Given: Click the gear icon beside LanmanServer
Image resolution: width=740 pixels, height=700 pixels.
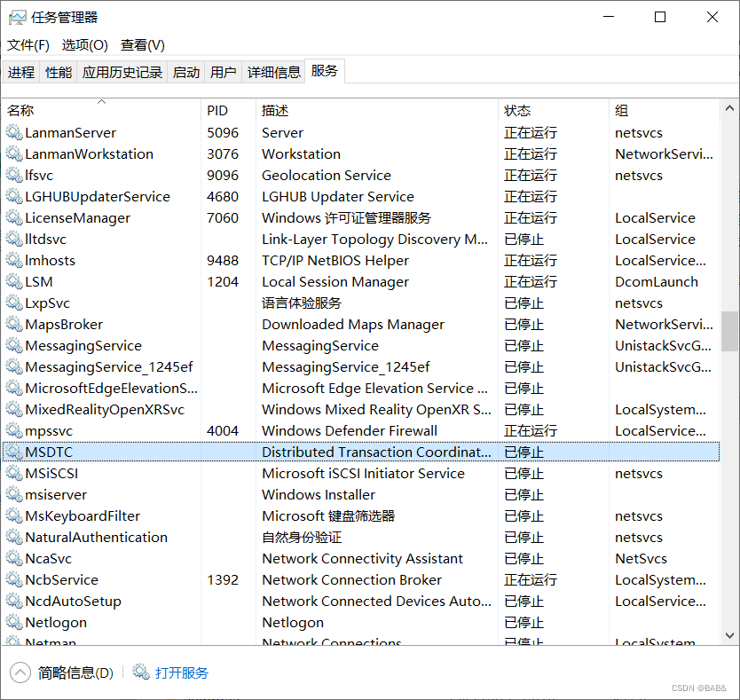Looking at the screenshot, I should 15,132.
